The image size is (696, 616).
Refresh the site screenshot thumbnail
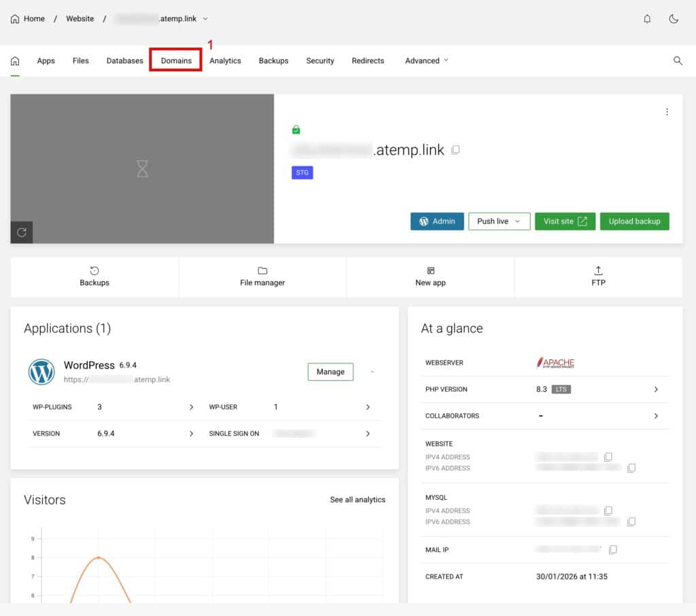tap(21, 232)
